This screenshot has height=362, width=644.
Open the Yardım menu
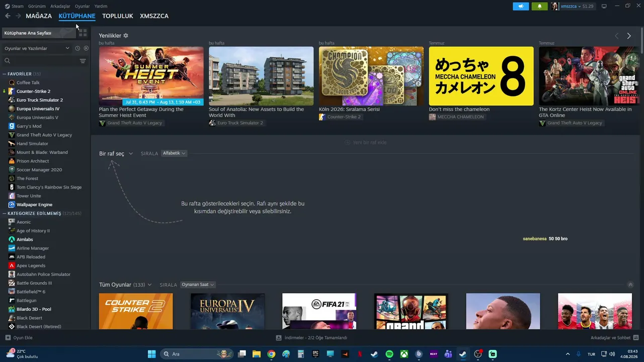click(101, 6)
